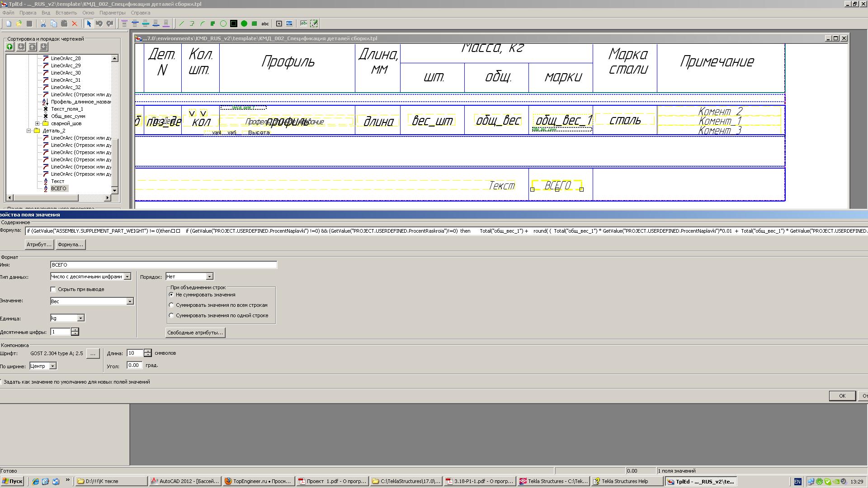Click the red X delete icon
This screenshot has width=868, height=488.
75,23
